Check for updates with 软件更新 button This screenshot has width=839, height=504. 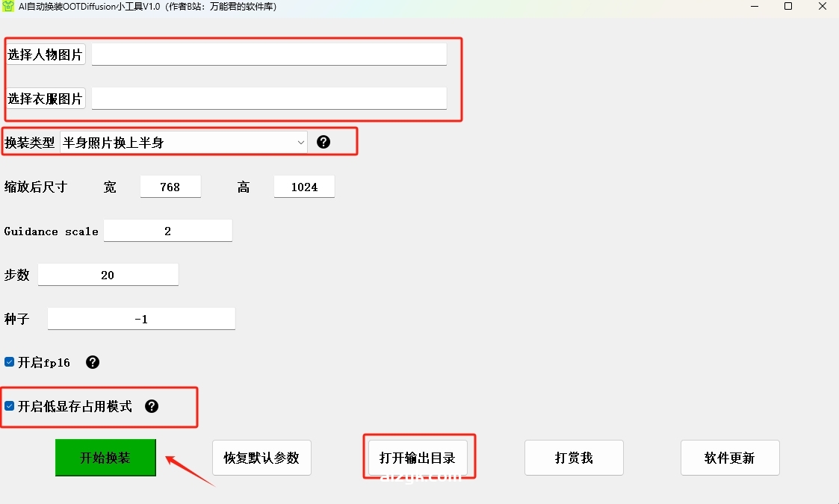(x=730, y=458)
